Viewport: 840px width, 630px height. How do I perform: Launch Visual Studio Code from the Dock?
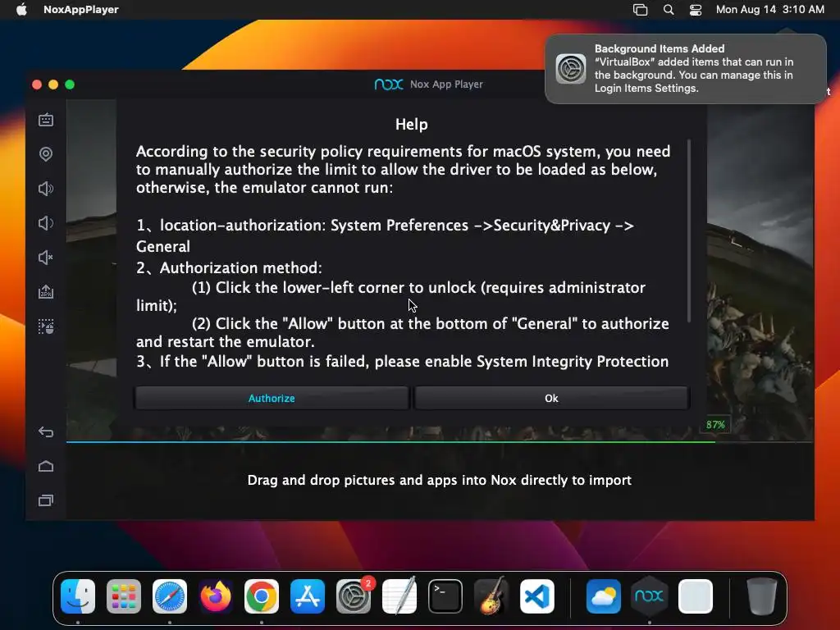click(x=536, y=596)
